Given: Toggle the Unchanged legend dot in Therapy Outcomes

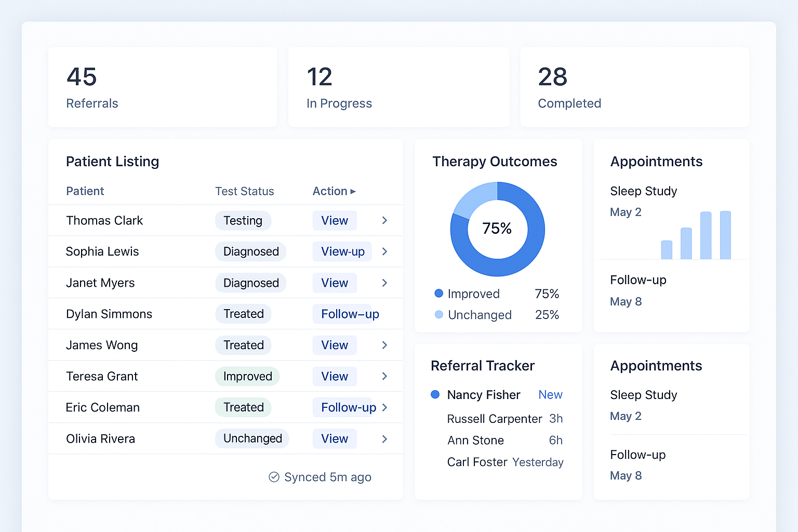Looking at the screenshot, I should coord(438,315).
